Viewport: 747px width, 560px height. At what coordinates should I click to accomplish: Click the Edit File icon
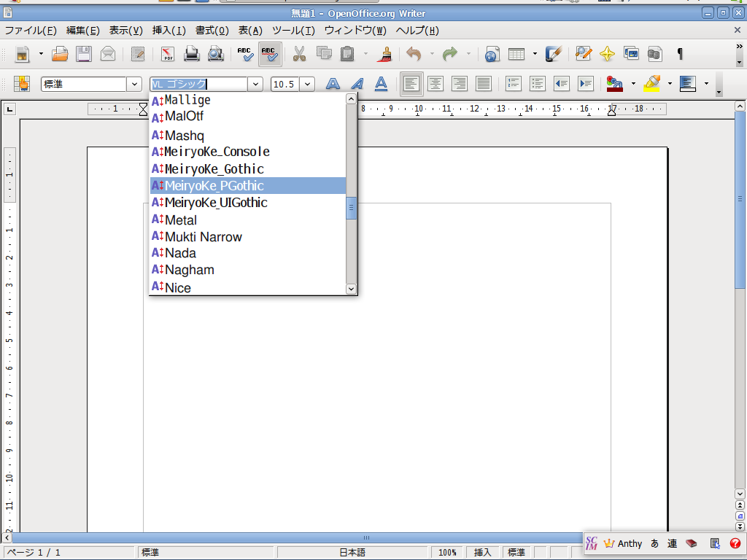[x=138, y=54]
